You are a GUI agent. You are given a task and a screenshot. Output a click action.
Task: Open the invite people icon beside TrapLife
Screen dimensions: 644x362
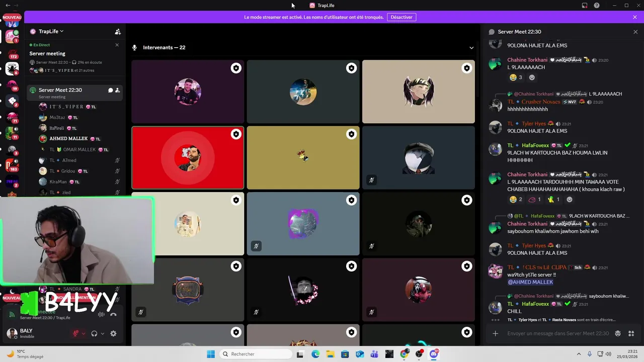point(118,32)
